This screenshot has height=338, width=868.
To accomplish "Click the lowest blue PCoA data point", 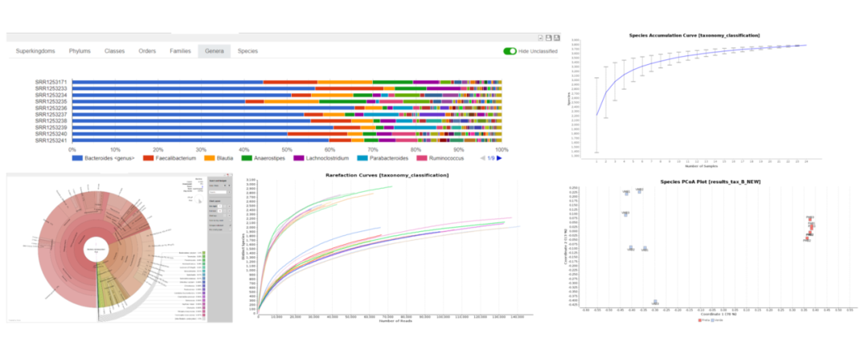I will click(x=655, y=302).
